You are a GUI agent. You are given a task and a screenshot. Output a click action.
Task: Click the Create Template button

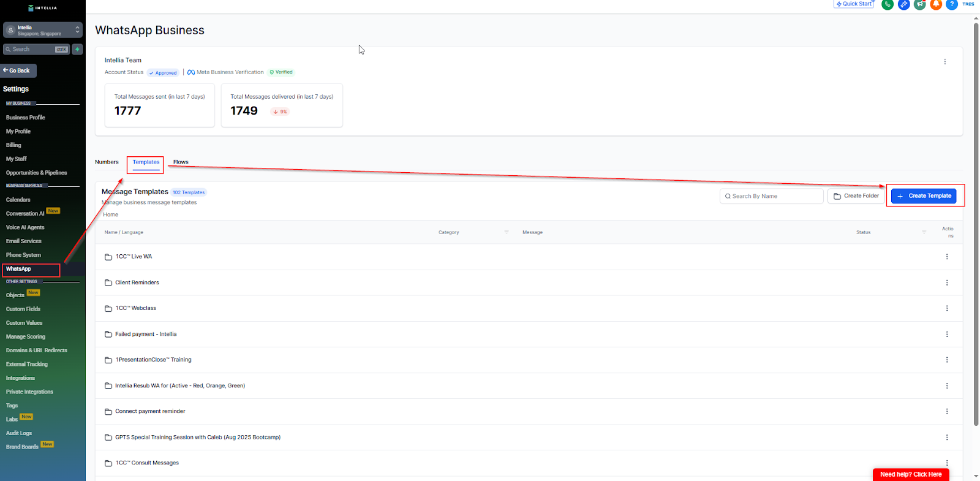coord(924,196)
